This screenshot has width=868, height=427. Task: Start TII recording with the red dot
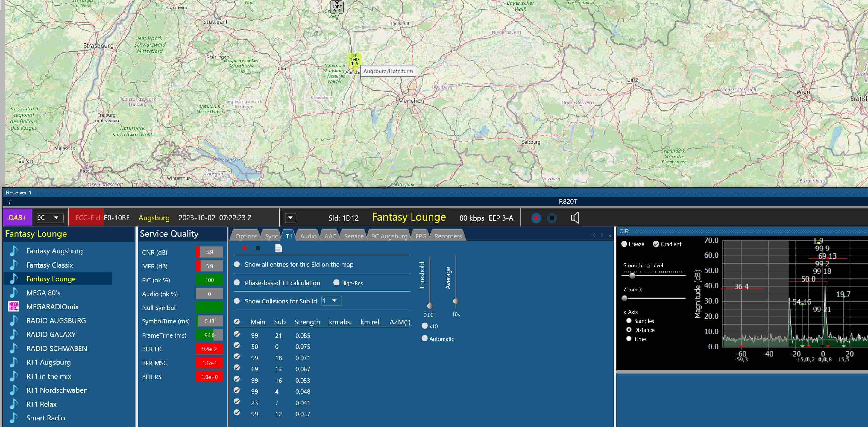(245, 248)
